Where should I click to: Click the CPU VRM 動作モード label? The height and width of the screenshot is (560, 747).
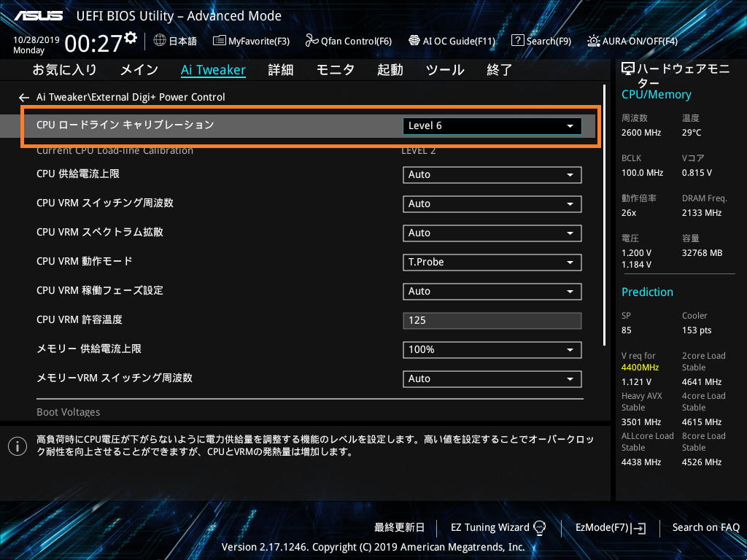[85, 262]
